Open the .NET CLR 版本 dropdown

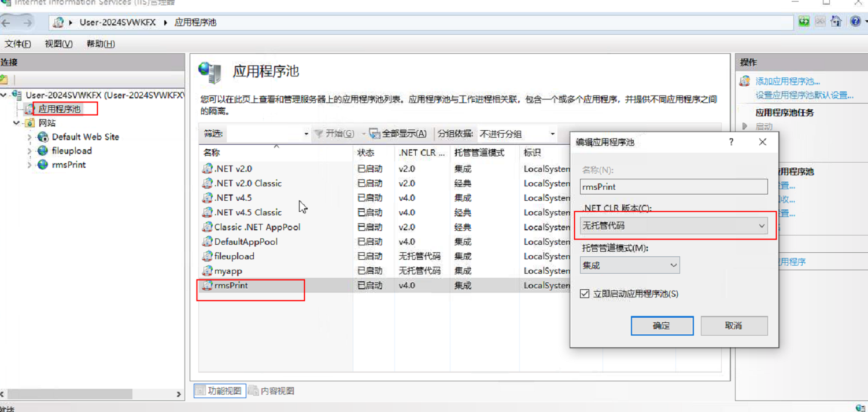[674, 226]
